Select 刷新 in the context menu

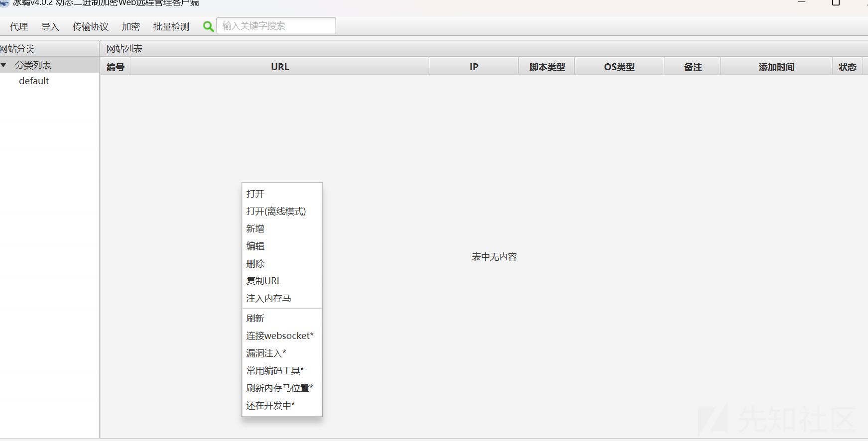282,318
